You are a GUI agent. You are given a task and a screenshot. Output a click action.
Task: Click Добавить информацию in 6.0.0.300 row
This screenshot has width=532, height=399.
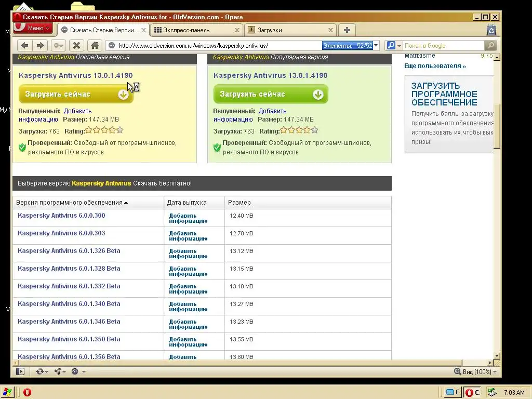188,218
